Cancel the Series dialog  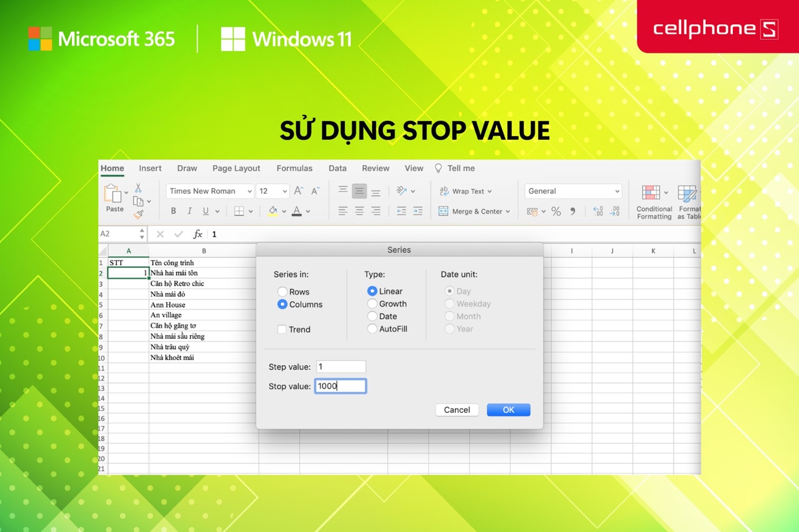click(x=457, y=410)
